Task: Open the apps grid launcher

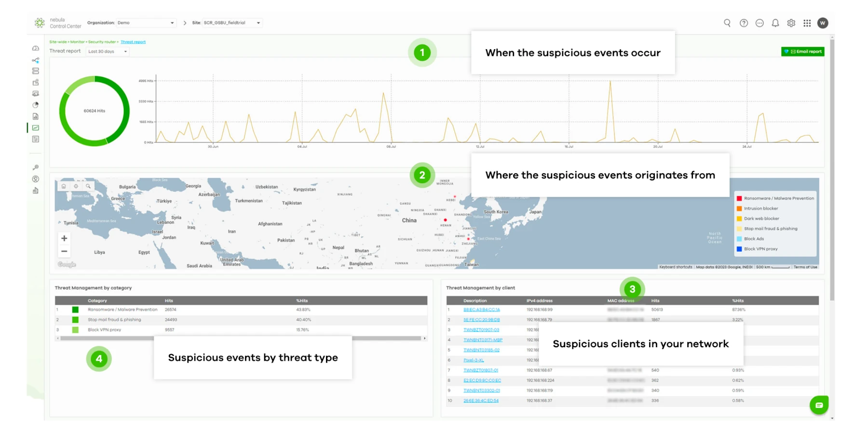Action: [x=807, y=23]
